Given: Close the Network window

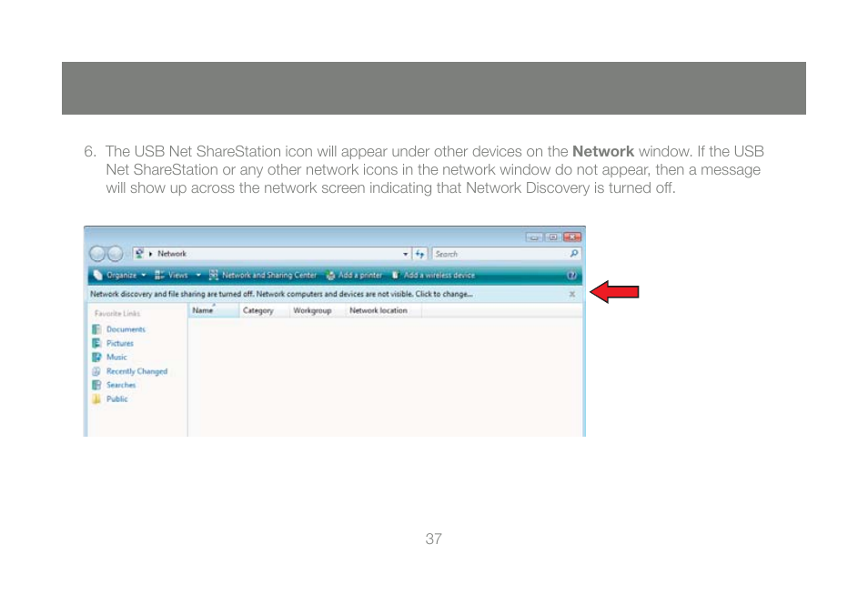Looking at the screenshot, I should pos(571,237).
